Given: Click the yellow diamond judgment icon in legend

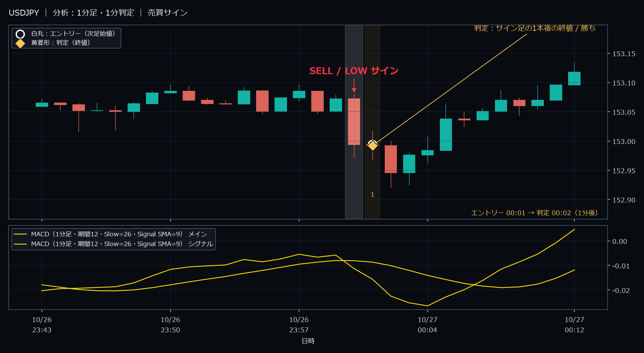Looking at the screenshot, I should pyautogui.click(x=20, y=43).
